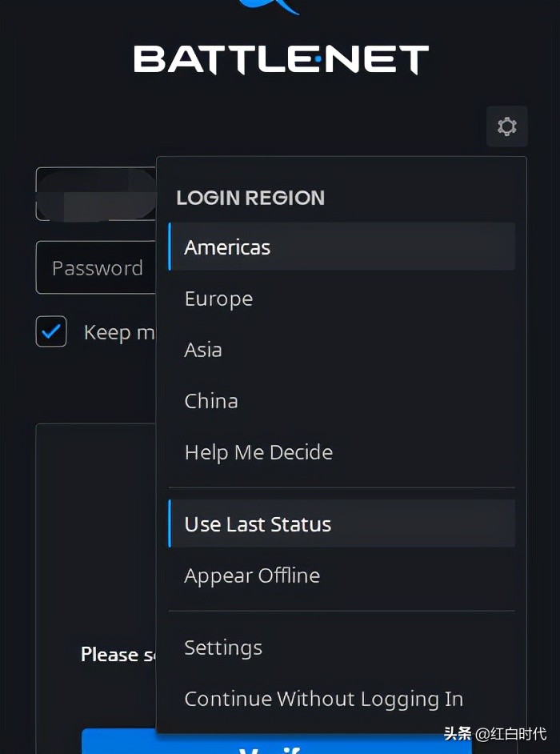Screen dimensions: 560x754
Task: Pick China from the region list
Action: click(x=211, y=401)
